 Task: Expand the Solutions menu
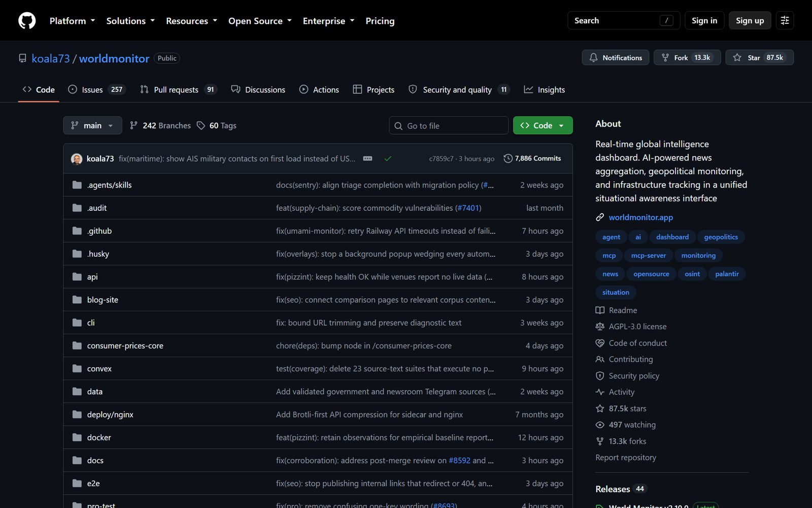click(130, 21)
